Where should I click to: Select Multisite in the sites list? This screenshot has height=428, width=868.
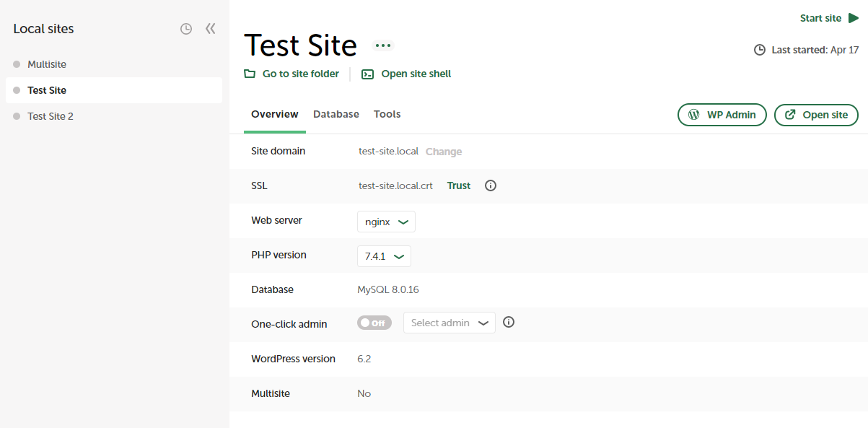tap(114, 64)
